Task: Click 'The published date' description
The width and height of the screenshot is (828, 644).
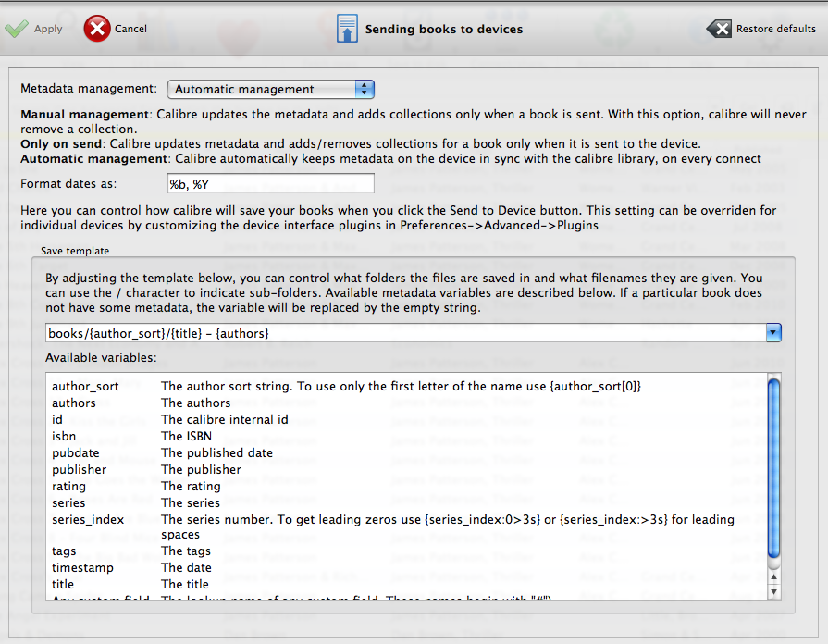Action: pyautogui.click(x=217, y=452)
